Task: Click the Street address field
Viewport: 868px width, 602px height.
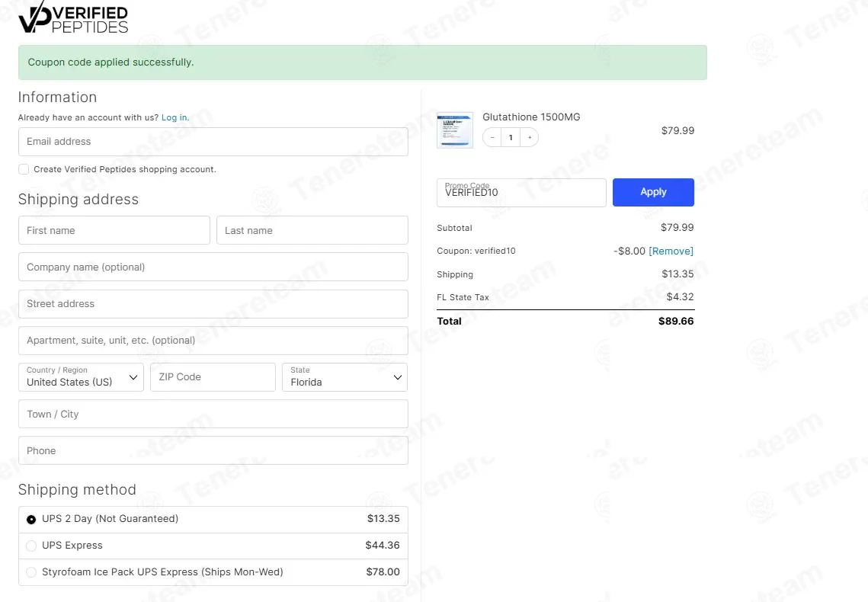Action: tap(213, 304)
